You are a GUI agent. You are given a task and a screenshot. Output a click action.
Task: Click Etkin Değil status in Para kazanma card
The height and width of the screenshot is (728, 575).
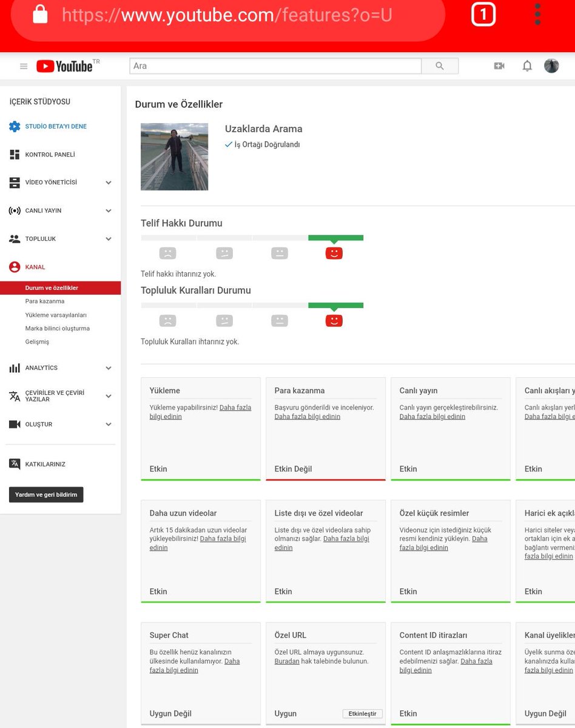[x=293, y=469]
